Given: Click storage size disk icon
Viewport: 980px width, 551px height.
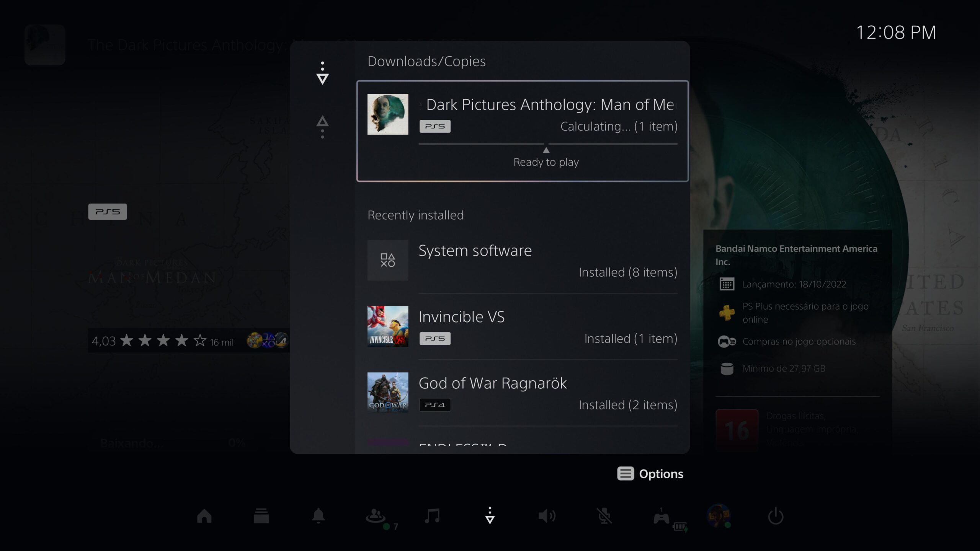Looking at the screenshot, I should pyautogui.click(x=727, y=369).
